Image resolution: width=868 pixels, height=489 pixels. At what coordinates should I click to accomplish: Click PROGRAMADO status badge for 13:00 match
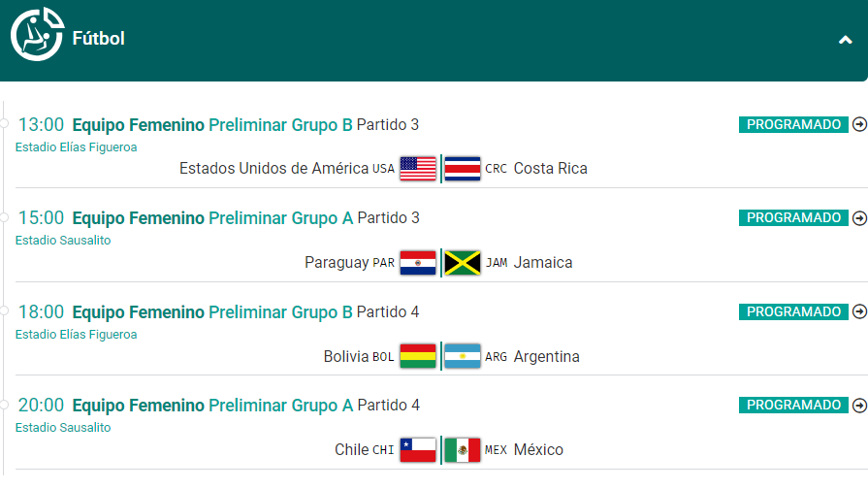[793, 124]
